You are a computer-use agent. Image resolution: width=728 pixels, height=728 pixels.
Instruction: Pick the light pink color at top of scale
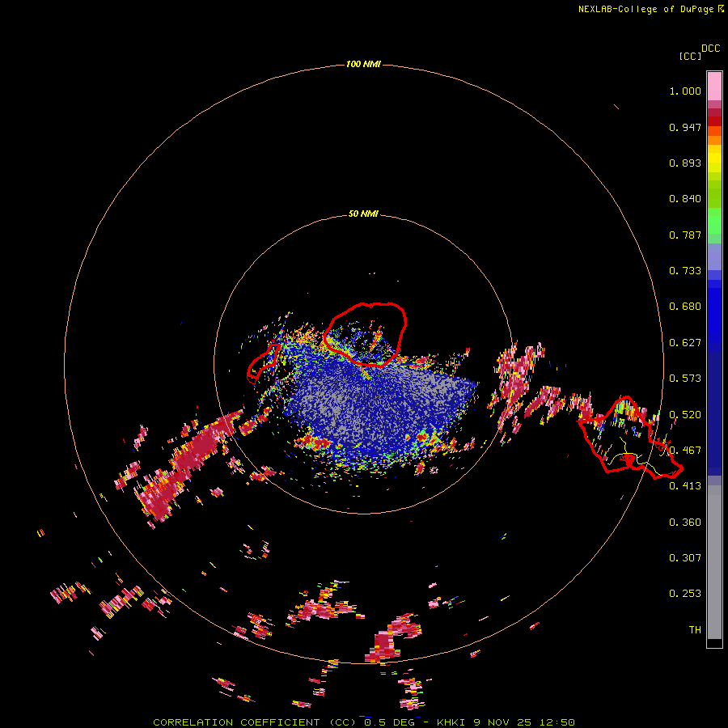point(714,86)
